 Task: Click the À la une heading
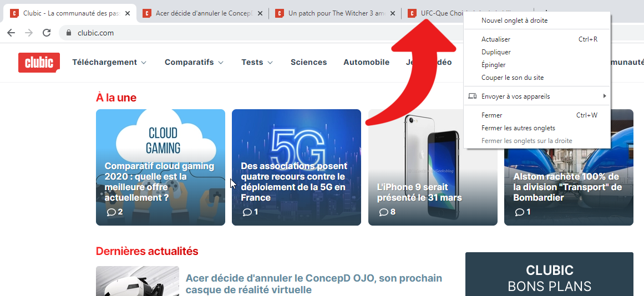tap(116, 98)
